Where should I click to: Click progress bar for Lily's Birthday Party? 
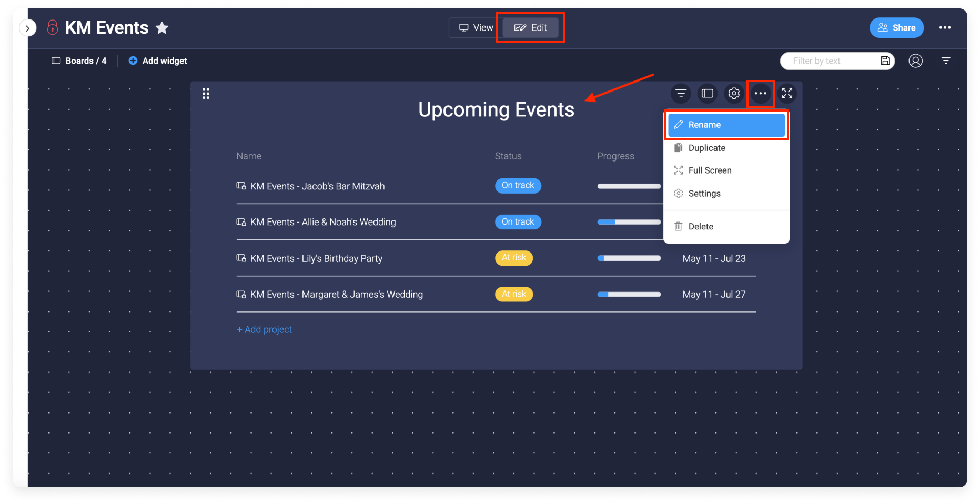point(629,258)
